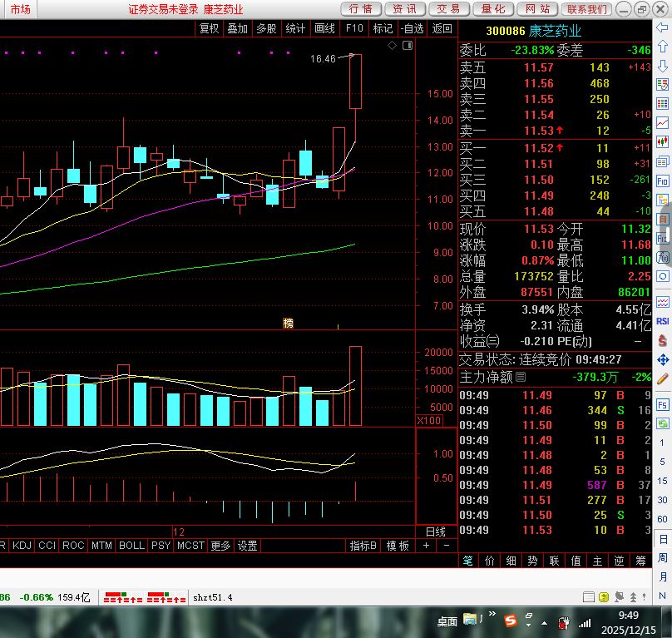Show hidden tray icons arrow
Image resolution: width=672 pixels, height=638 pixels.
click(x=544, y=623)
